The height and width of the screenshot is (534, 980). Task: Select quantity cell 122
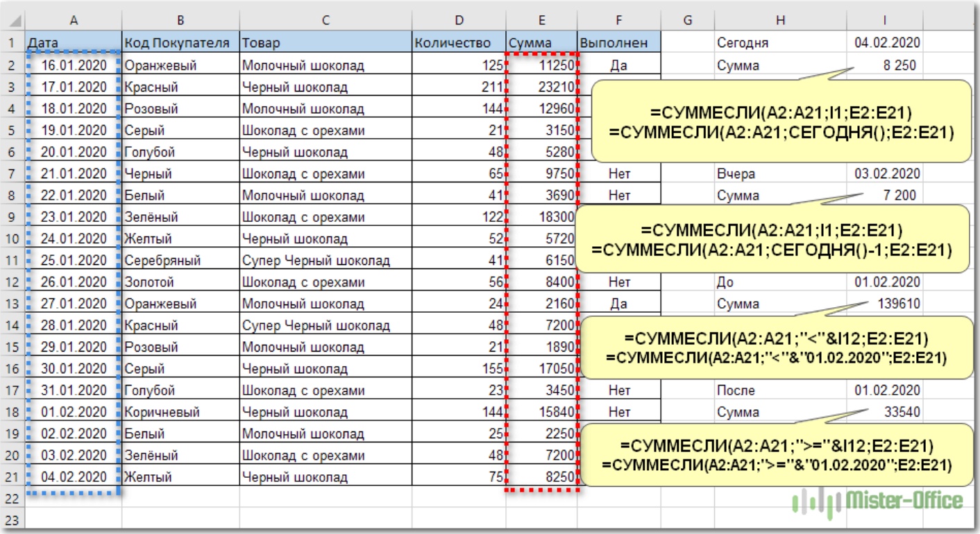tap(459, 217)
